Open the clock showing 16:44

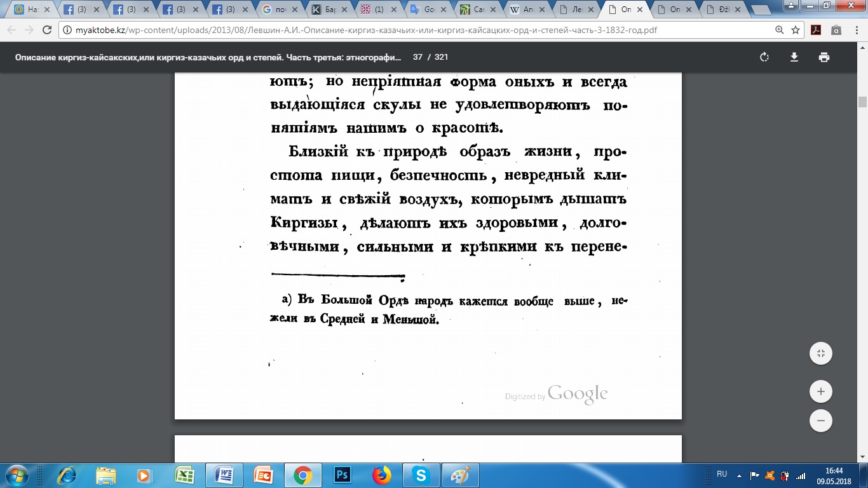pos(834,475)
